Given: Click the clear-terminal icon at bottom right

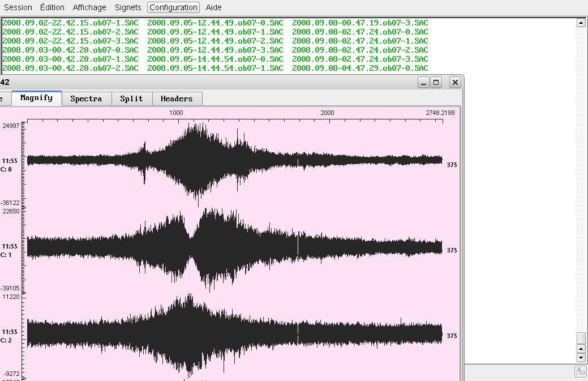Looking at the screenshot, I should point(581,371).
